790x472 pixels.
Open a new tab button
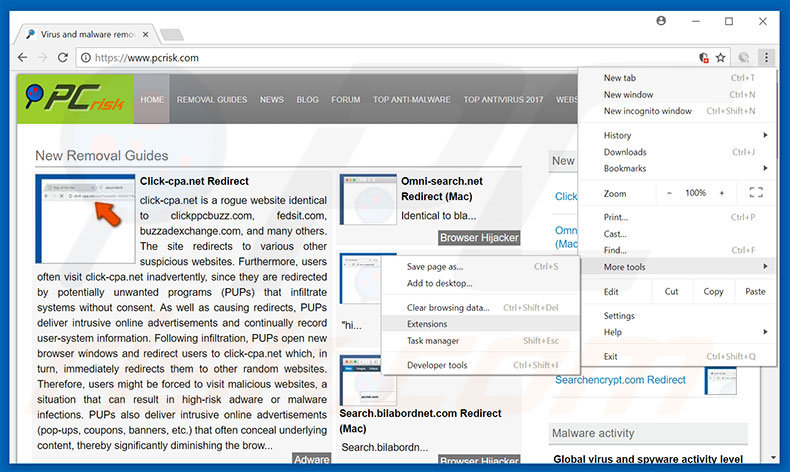(x=172, y=35)
